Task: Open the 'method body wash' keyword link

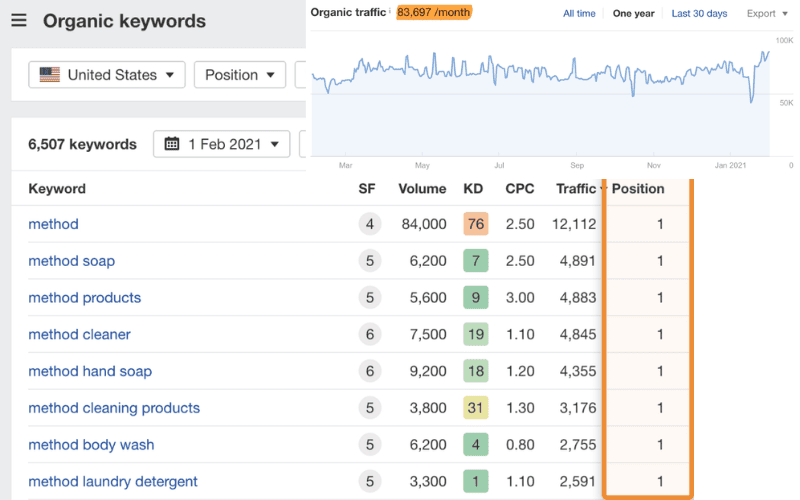Action: [x=91, y=444]
